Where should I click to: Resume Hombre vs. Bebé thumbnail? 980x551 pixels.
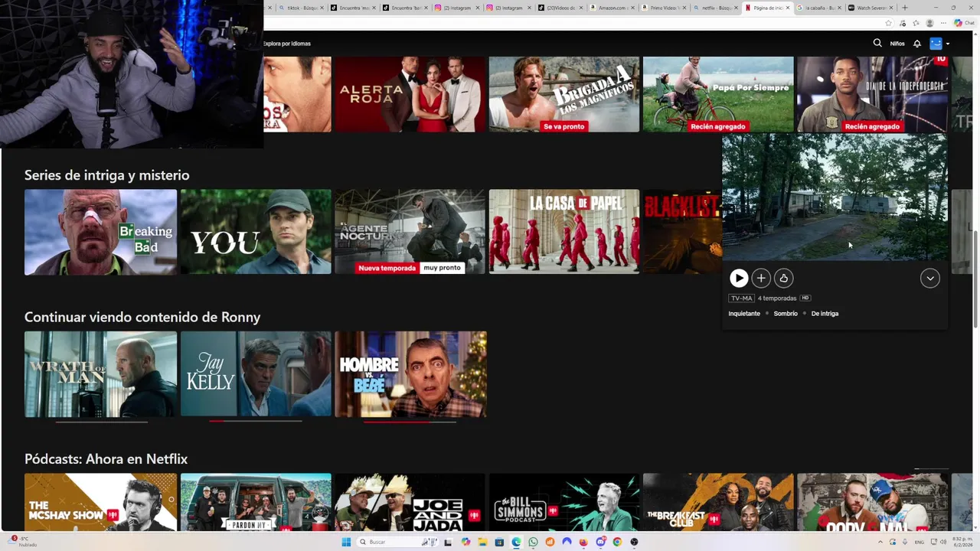click(x=410, y=374)
